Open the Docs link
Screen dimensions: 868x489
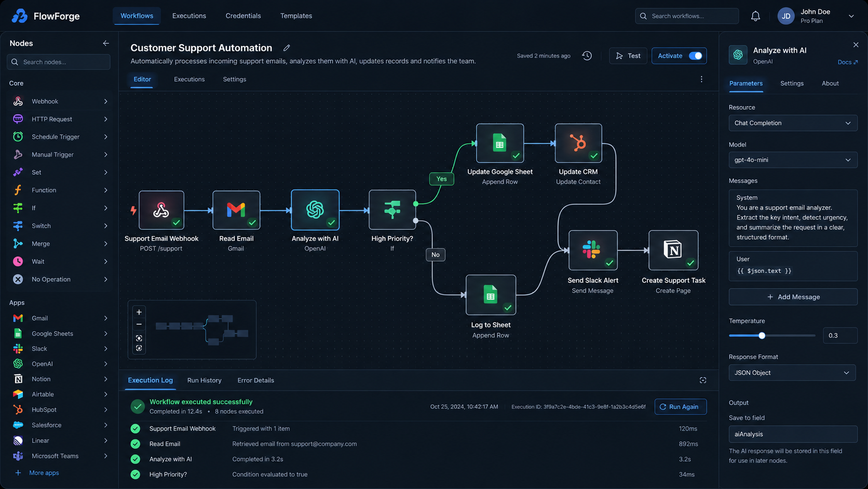pyautogui.click(x=848, y=62)
